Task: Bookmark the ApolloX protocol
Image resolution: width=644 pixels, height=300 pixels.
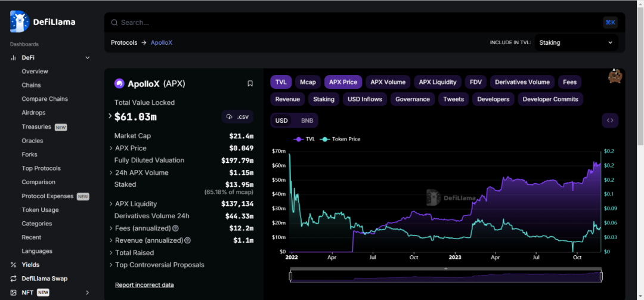Action: (x=250, y=83)
